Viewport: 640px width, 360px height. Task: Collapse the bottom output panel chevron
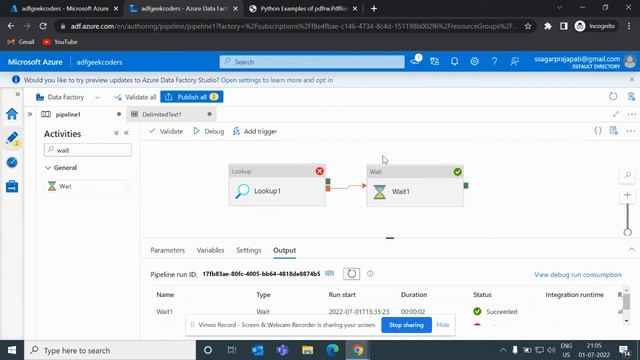tap(632, 249)
